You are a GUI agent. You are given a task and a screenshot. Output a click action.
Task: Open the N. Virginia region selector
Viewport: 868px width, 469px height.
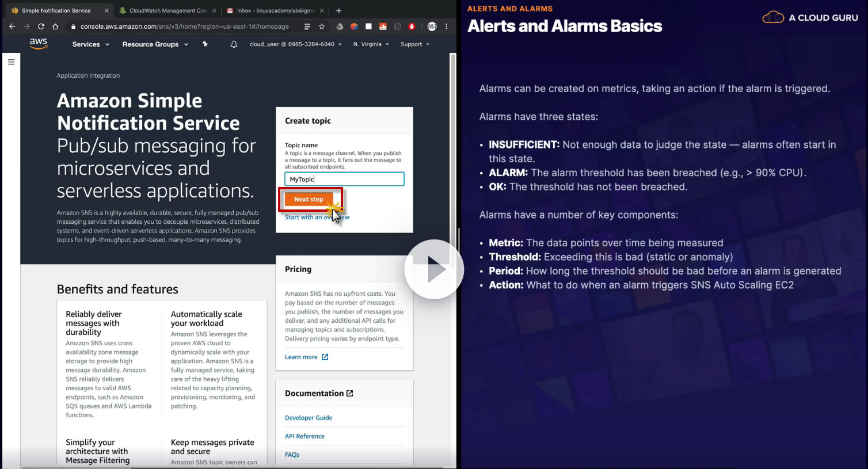(x=371, y=44)
